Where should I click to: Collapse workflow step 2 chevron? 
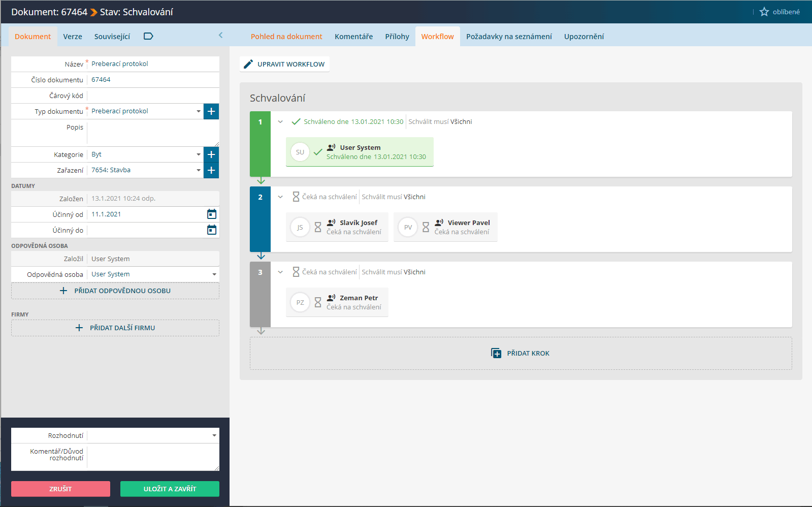tap(280, 197)
